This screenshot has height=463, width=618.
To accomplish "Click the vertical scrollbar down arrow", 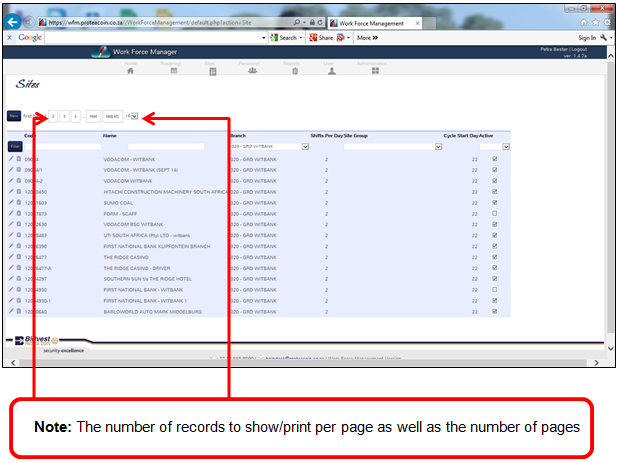I will [611, 348].
